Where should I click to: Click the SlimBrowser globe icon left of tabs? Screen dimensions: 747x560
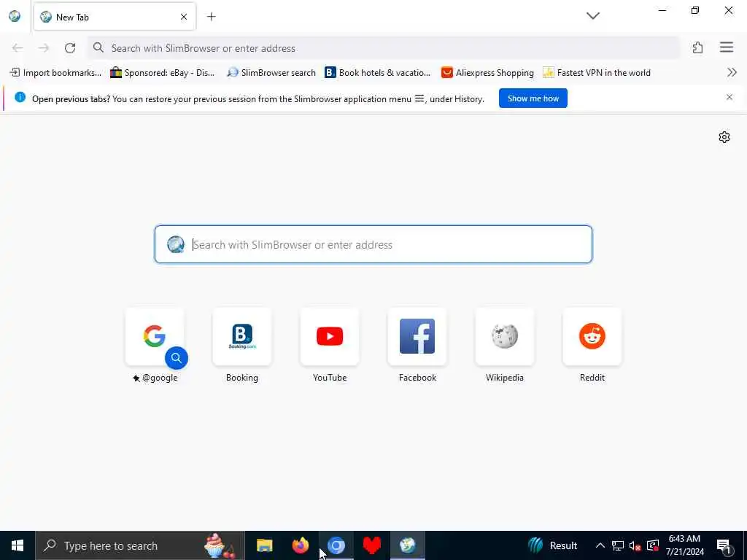pyautogui.click(x=15, y=16)
